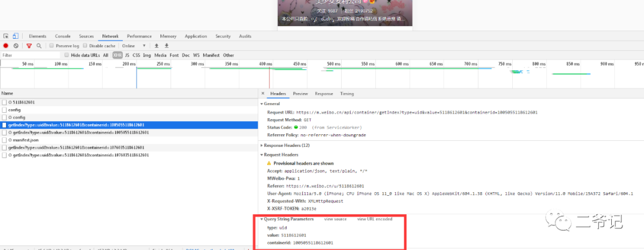
Task: Open the Timing tab of the request
Action: click(346, 94)
